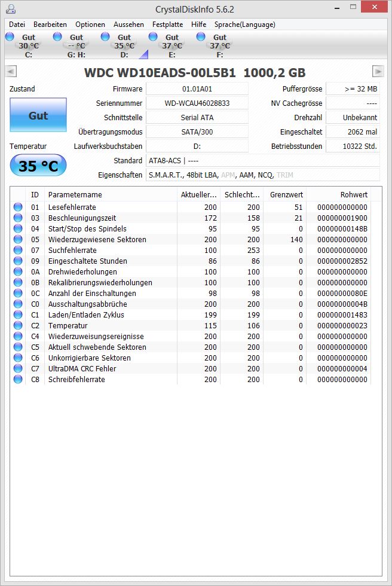Select the G: H: drive status icon
Image resolution: width=392 pixels, height=586 pixels.
point(57,36)
